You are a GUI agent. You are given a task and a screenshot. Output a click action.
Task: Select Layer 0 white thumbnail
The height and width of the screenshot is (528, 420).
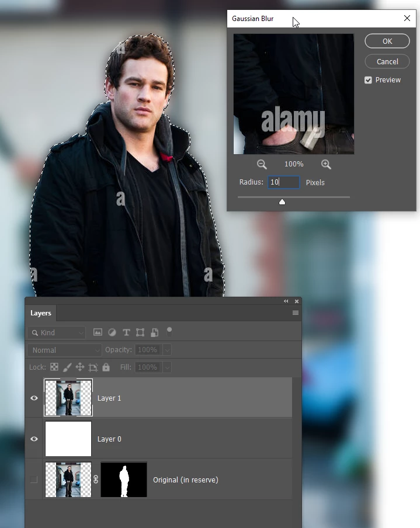pyautogui.click(x=68, y=439)
